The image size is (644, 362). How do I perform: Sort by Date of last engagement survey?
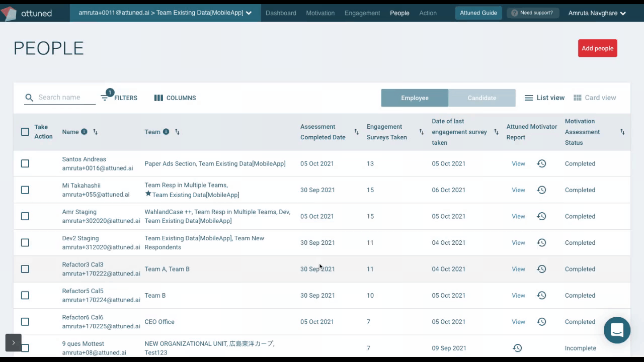tap(496, 132)
